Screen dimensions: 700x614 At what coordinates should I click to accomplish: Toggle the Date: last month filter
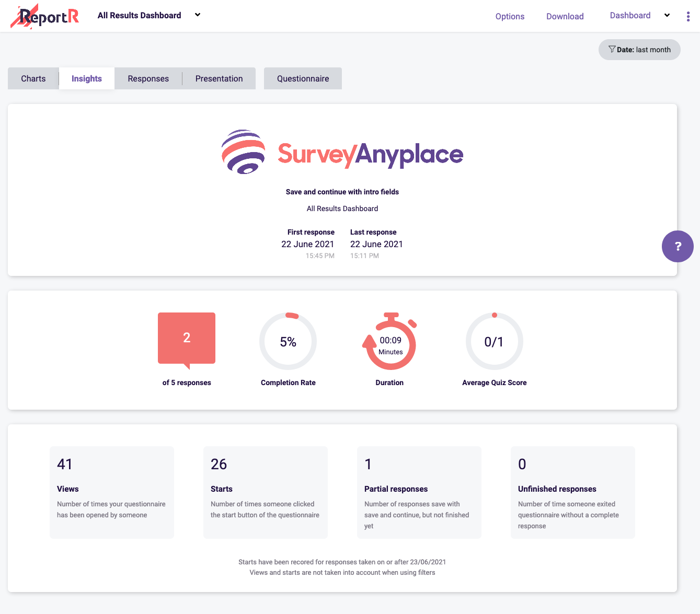(639, 49)
